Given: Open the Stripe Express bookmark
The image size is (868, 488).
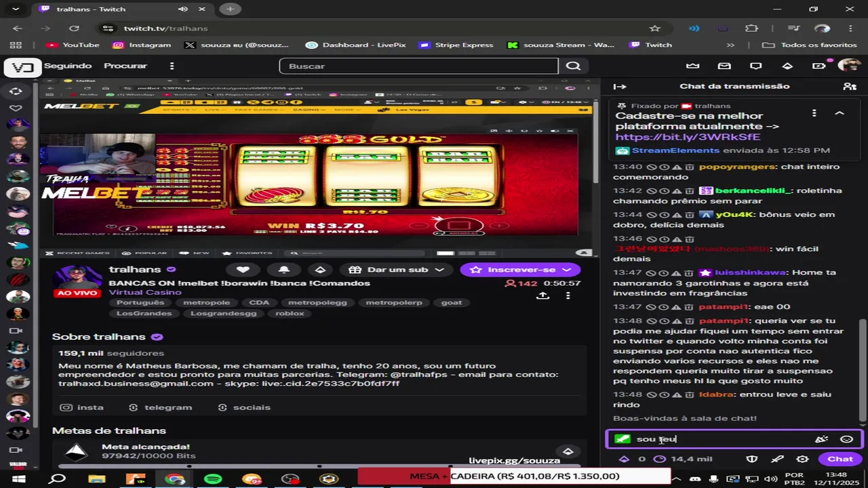Looking at the screenshot, I should 456,45.
